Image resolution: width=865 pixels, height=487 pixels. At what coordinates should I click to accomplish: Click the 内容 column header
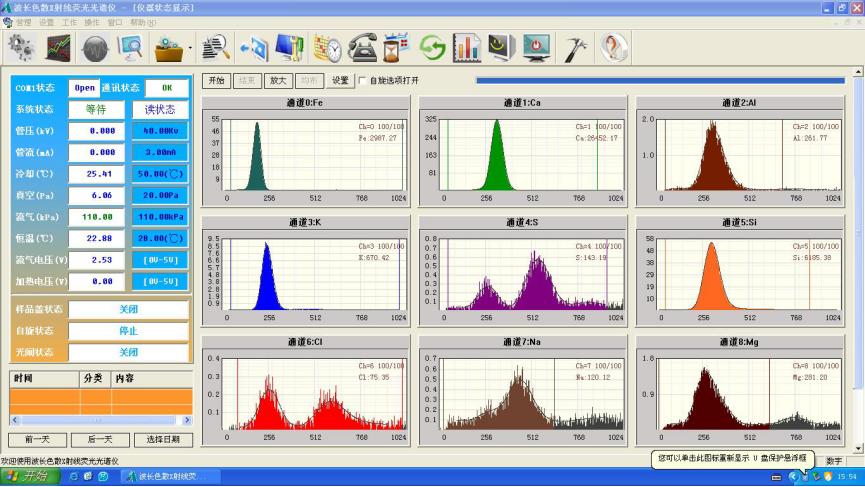click(152, 378)
